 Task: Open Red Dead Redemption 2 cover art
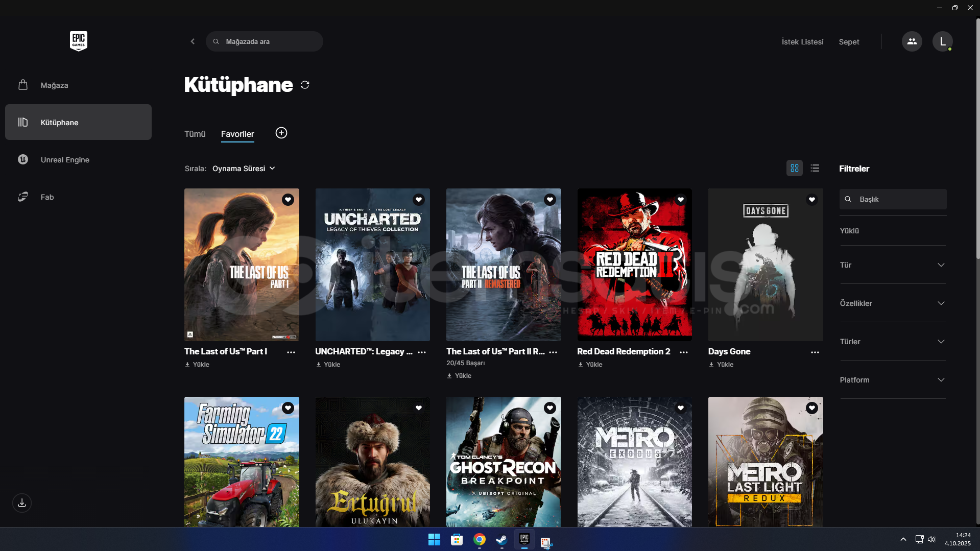pyautogui.click(x=635, y=265)
